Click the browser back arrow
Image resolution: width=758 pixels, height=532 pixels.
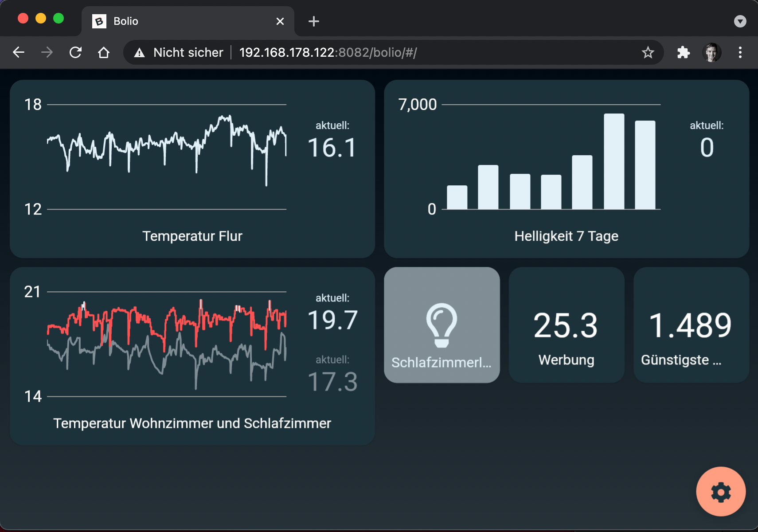pos(19,52)
